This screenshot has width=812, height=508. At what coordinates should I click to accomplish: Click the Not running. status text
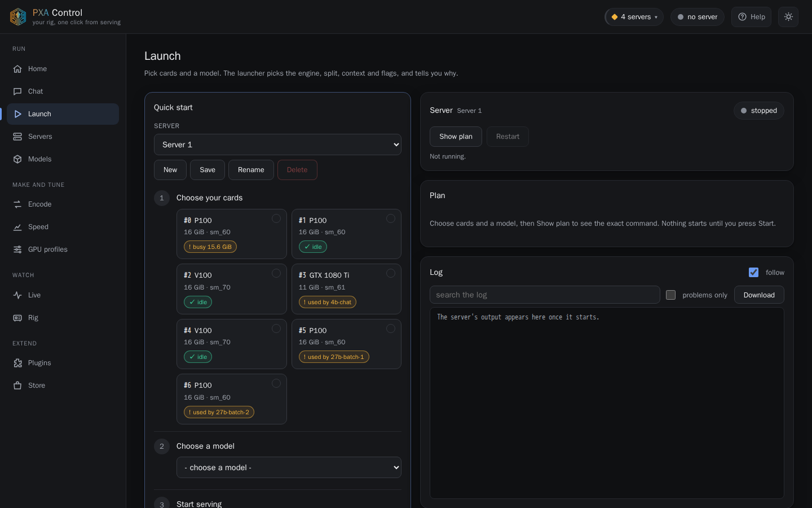(x=448, y=156)
